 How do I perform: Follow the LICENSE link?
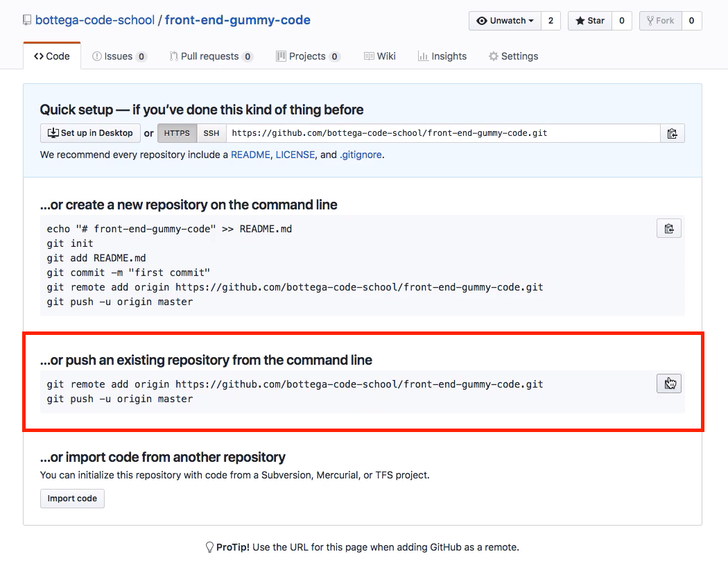click(295, 155)
